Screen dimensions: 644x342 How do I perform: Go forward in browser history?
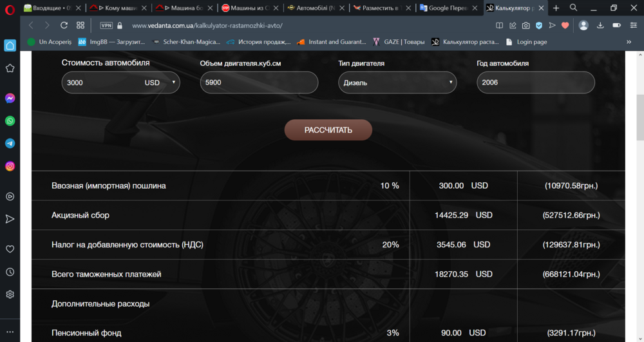pos(47,26)
